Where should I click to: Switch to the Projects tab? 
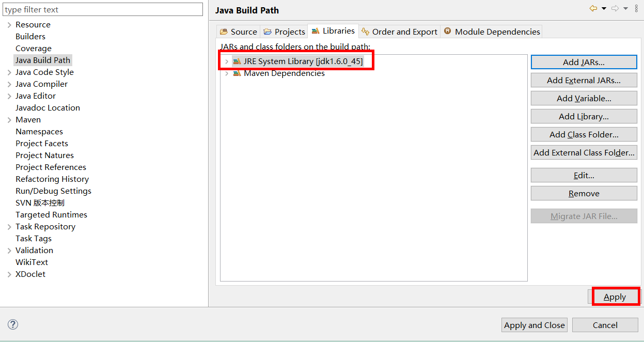click(284, 32)
